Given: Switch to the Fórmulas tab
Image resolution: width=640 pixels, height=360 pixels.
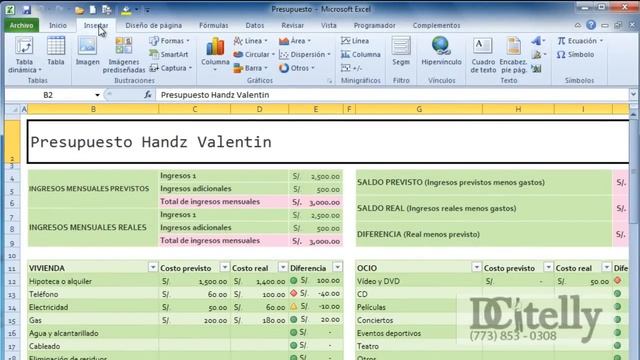Looking at the screenshot, I should [213, 25].
